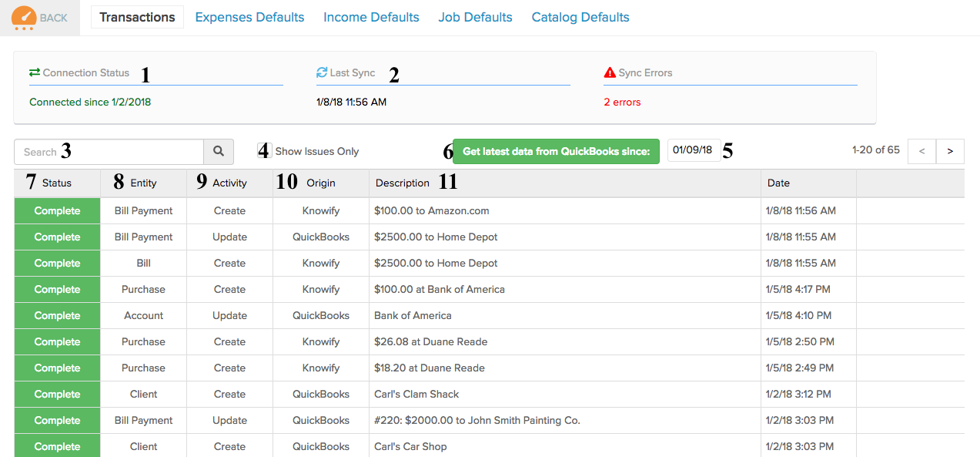Go to next page with right arrow
Screen dimensions: 980x457
click(949, 151)
